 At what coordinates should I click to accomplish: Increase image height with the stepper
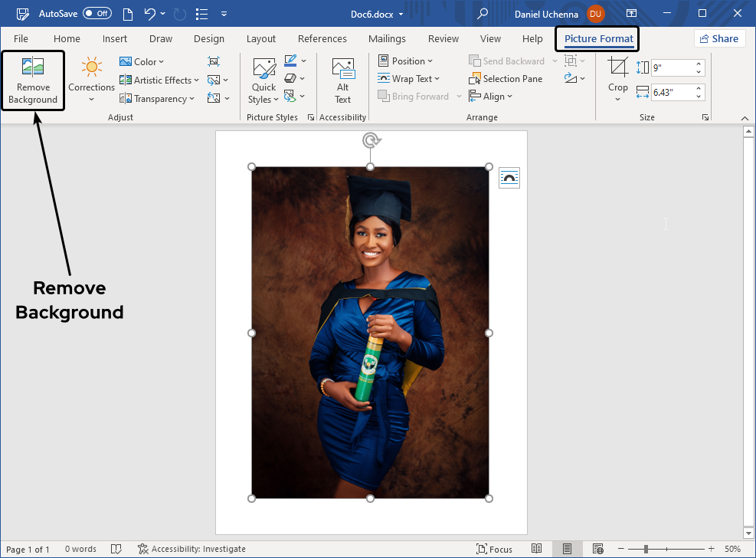[x=698, y=63]
